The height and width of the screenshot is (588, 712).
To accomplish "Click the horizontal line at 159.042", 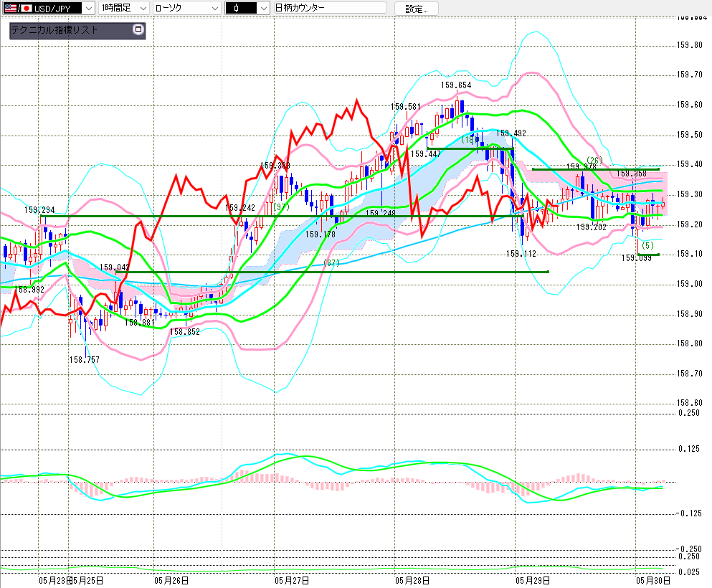I will coord(331,272).
